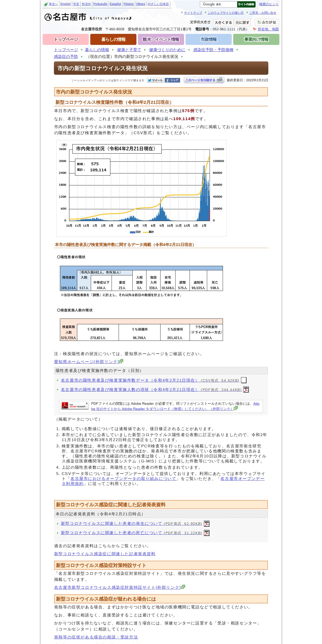The image size is (322, 644).
Task: Open 患者の死亡について PDF link
Action: point(131,533)
